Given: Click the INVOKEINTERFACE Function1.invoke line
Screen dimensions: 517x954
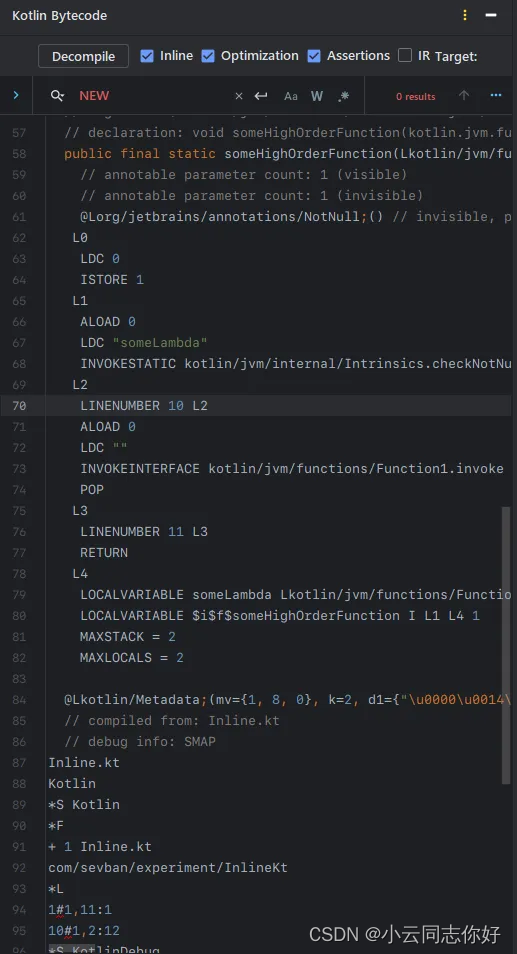Looking at the screenshot, I should coord(292,468).
